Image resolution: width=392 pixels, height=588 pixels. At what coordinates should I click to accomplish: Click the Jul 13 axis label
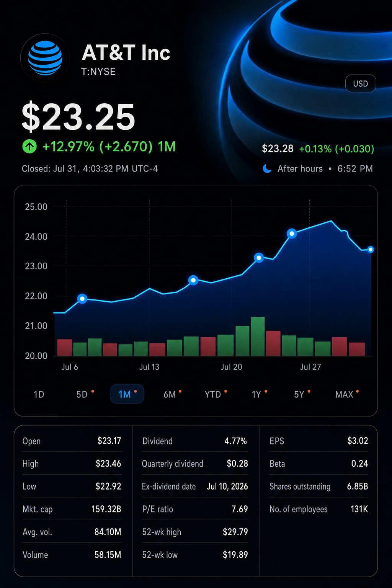coord(149,367)
